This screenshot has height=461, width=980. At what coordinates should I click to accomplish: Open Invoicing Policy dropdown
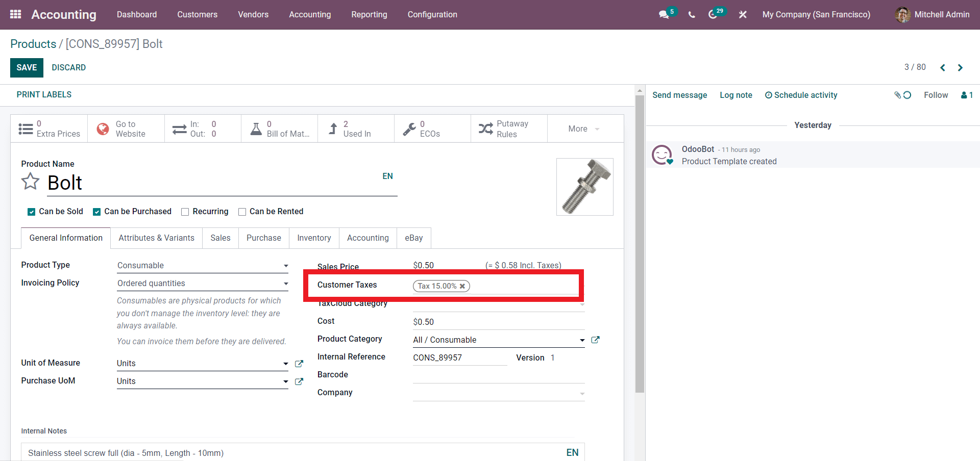[x=203, y=284]
